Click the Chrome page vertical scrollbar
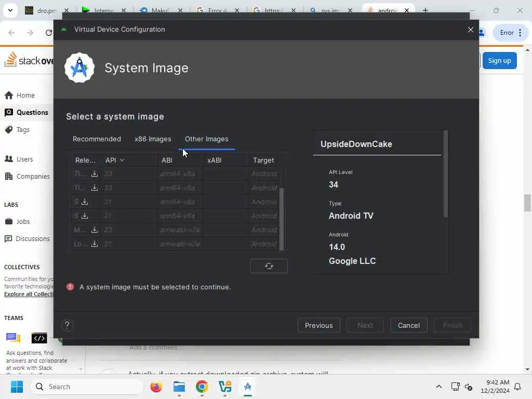The image size is (532, 399). (527, 203)
